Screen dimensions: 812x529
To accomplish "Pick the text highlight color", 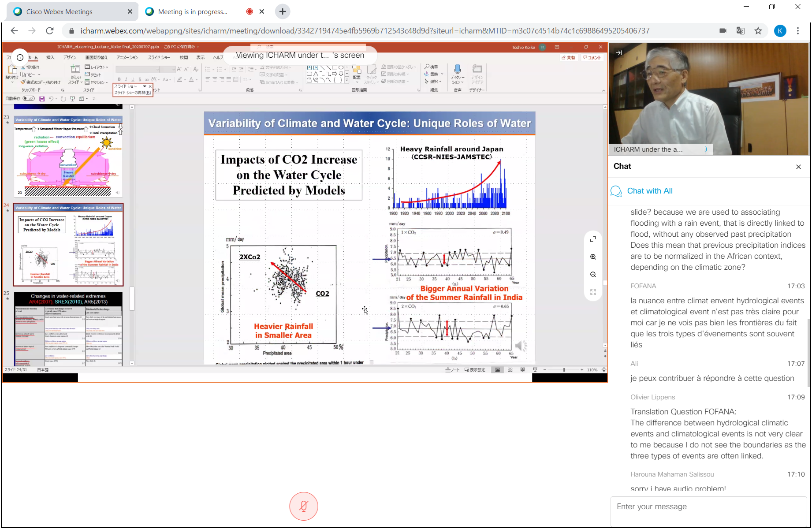I will point(179,80).
